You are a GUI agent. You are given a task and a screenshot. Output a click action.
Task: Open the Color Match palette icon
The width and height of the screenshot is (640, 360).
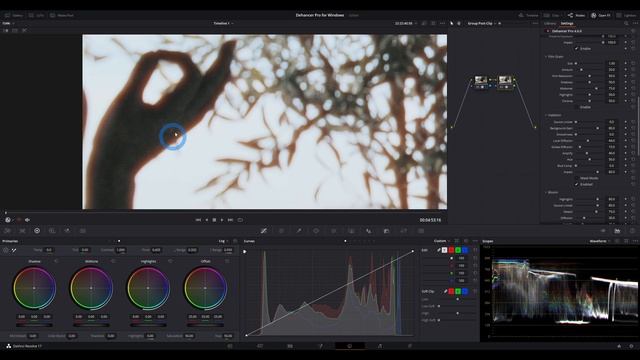point(22,231)
